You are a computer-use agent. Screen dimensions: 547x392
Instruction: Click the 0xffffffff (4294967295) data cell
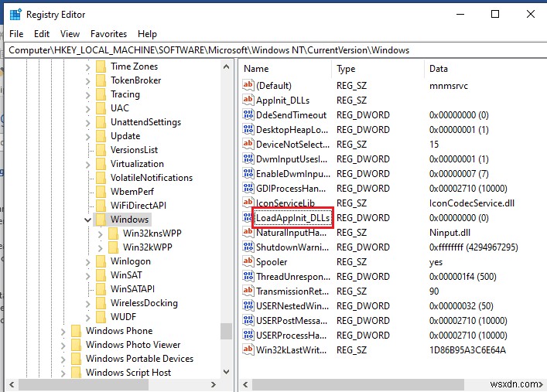pos(473,247)
